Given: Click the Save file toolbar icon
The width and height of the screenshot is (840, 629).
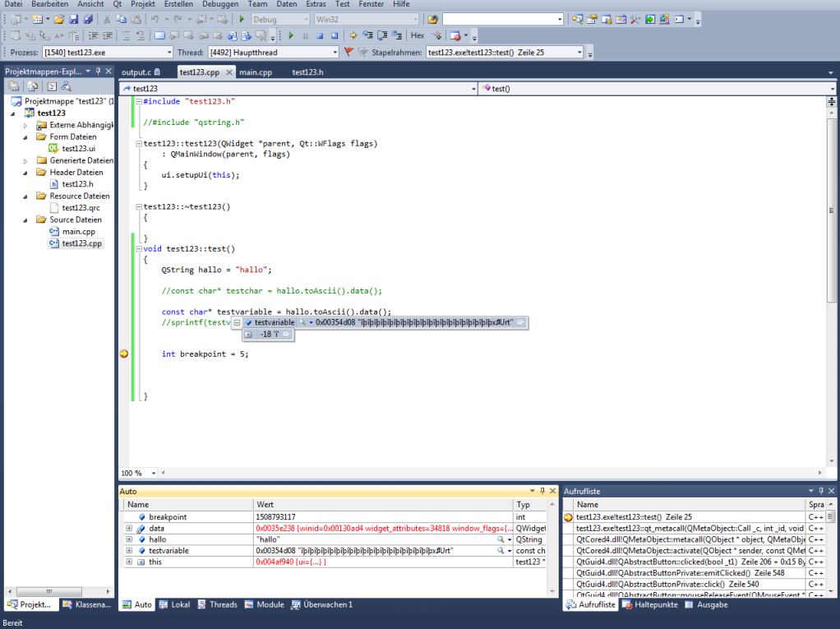Looking at the screenshot, I should [74, 19].
